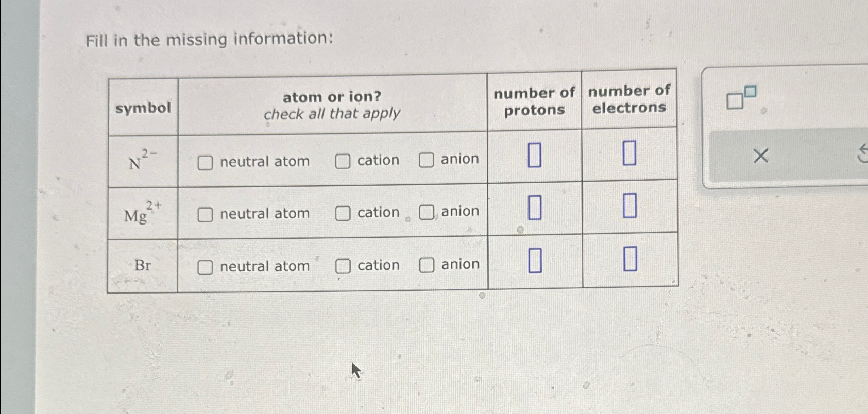Image resolution: width=868 pixels, height=414 pixels.
Task: Click the protons input field for Br
Action: click(534, 260)
